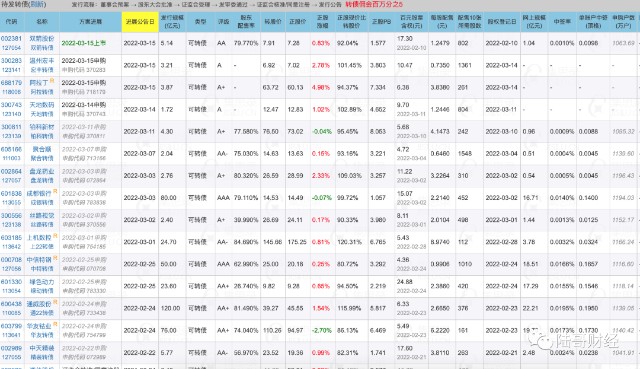The image size is (640, 369).
Task: Sort by the 网上规模(亿元) column header
Action: (534, 22)
